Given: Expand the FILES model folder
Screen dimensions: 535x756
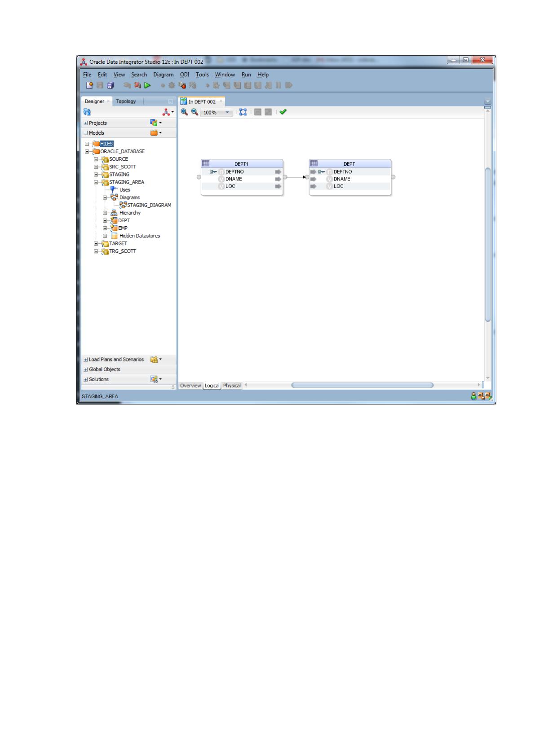Looking at the screenshot, I should click(87, 144).
